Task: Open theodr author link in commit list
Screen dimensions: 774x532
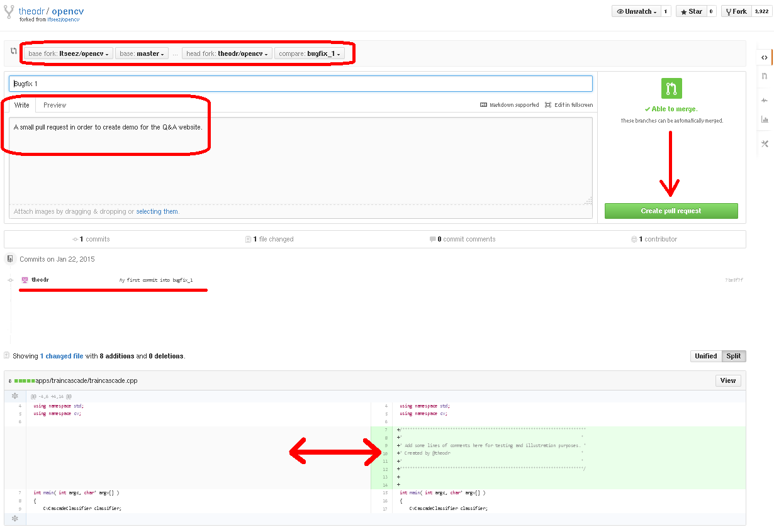Action: coord(40,280)
